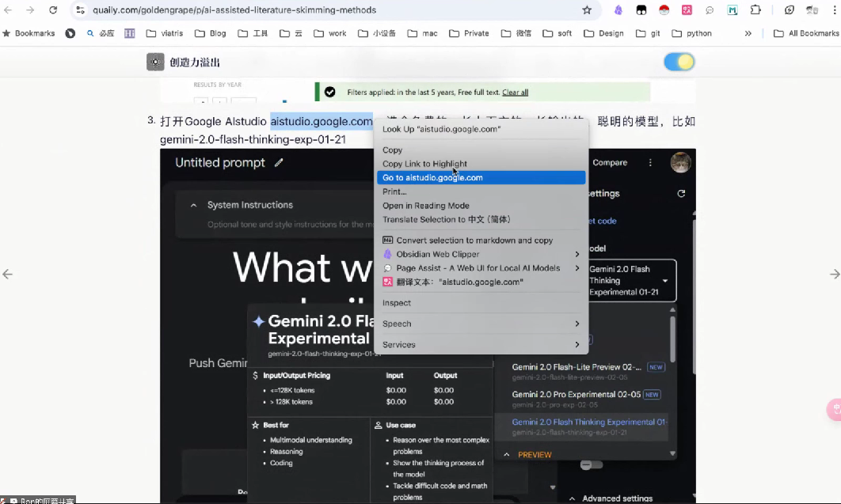The height and width of the screenshot is (504, 841).
Task: Toggle the switch under PREVIEW section
Action: click(592, 465)
